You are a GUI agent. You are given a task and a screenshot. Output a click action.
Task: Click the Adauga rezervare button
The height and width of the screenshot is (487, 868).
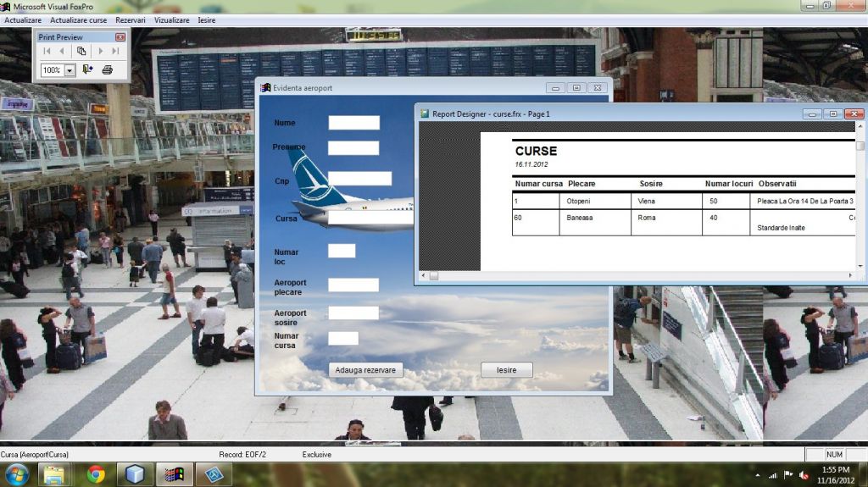[x=365, y=370]
